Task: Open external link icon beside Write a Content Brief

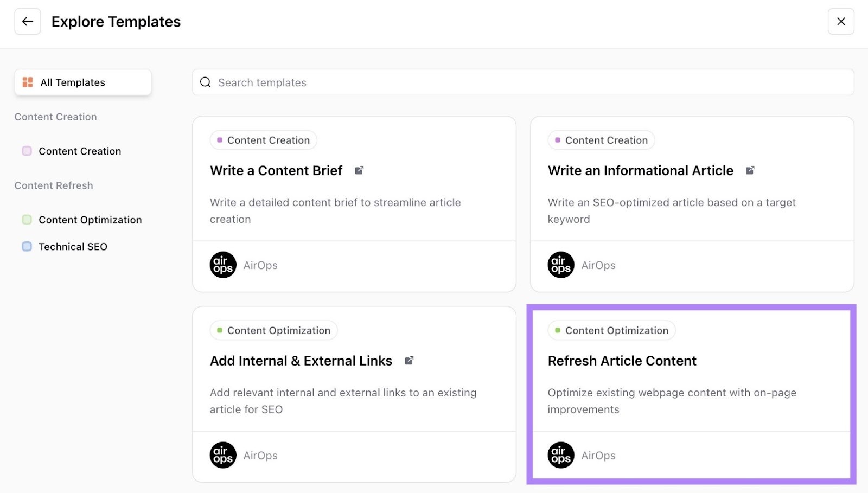Action: [359, 170]
